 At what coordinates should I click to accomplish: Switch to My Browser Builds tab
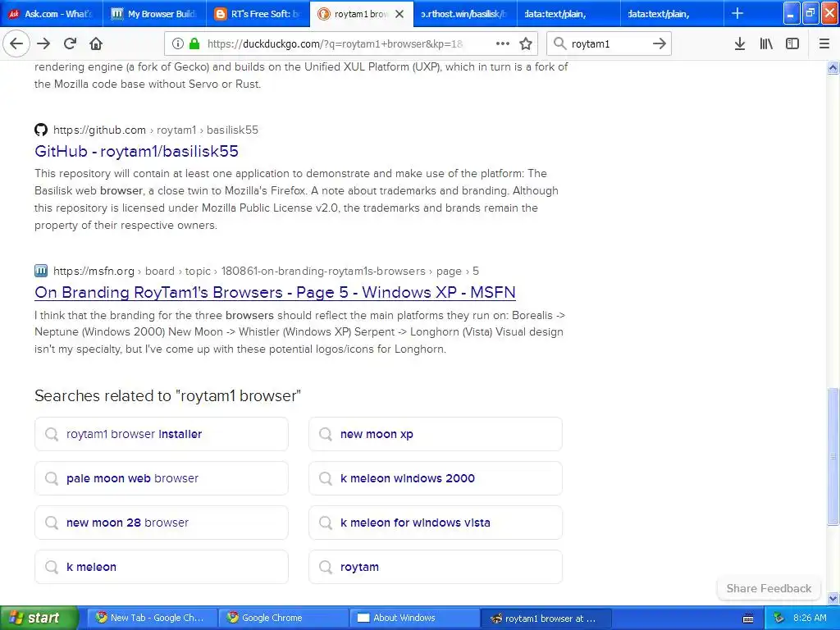click(154, 14)
